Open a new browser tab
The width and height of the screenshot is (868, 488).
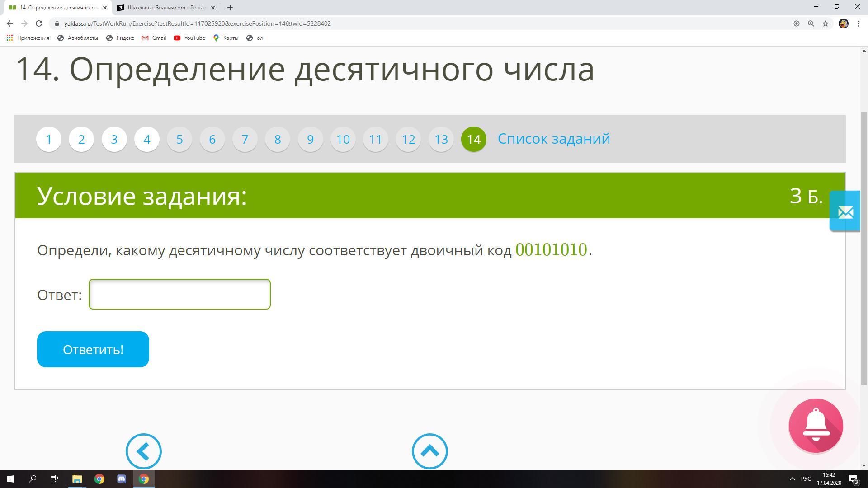pyautogui.click(x=230, y=8)
